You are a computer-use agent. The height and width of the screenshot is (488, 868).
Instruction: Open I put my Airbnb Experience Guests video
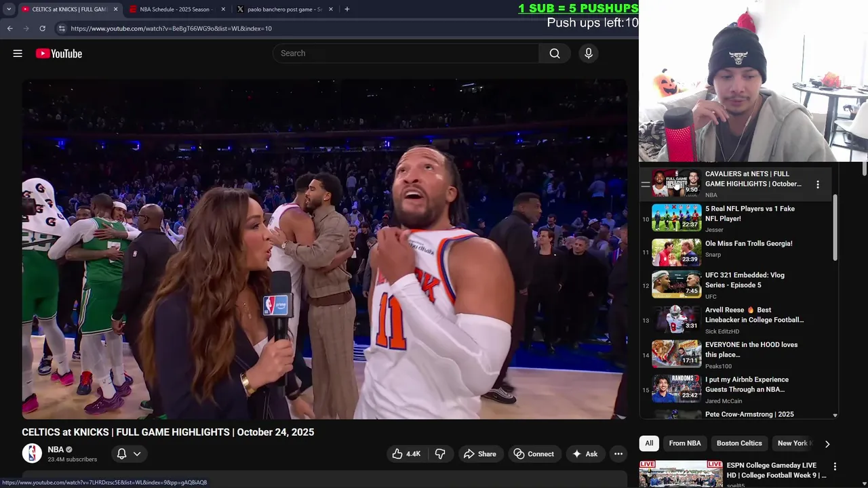747,384
